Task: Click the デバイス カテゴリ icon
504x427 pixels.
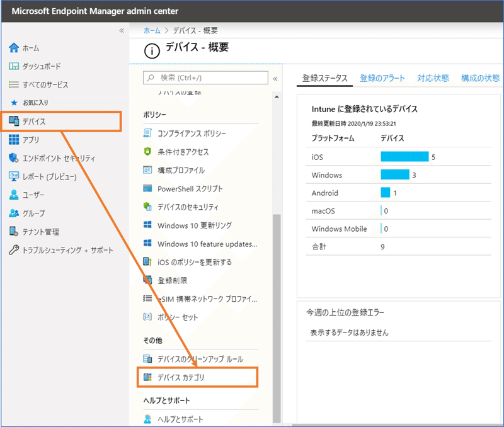Action: (x=147, y=377)
